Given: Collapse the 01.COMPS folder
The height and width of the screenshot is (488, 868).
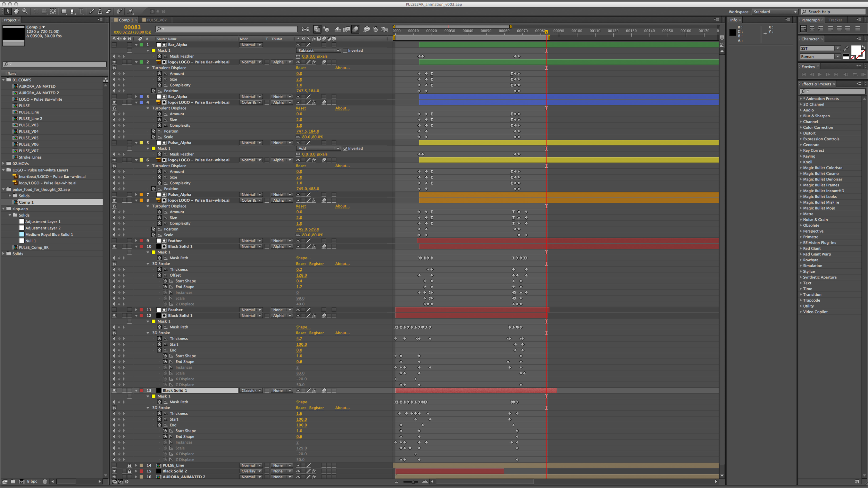Looking at the screenshot, I should click(x=3, y=80).
